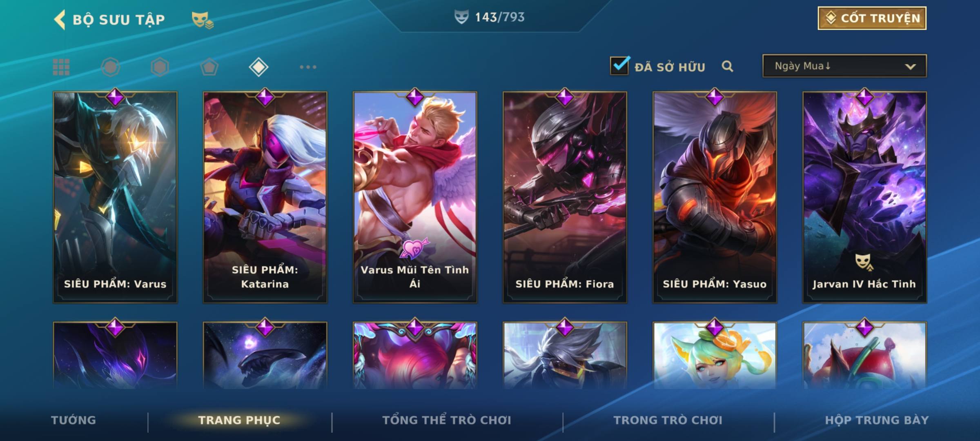Click the magnifier search icon
The image size is (980, 441).
pyautogui.click(x=727, y=66)
